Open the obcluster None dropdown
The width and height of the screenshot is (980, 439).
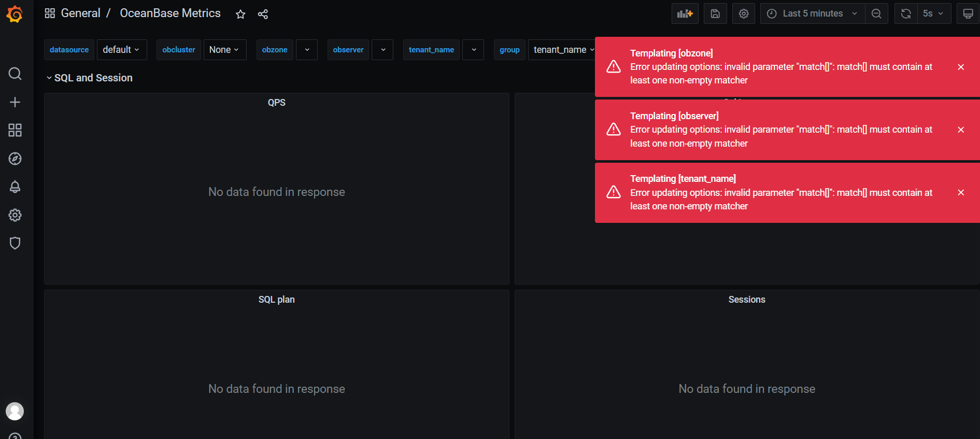click(x=225, y=50)
